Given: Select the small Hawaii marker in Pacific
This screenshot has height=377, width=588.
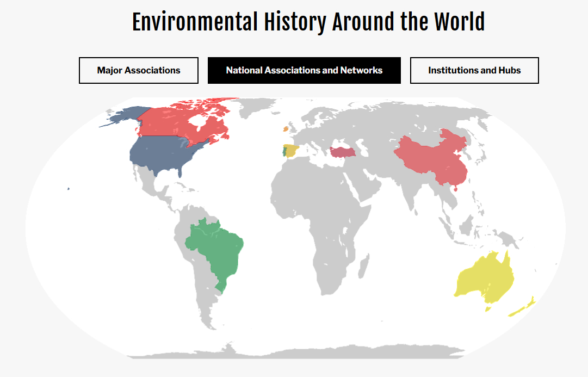Looking at the screenshot, I should point(68,189).
